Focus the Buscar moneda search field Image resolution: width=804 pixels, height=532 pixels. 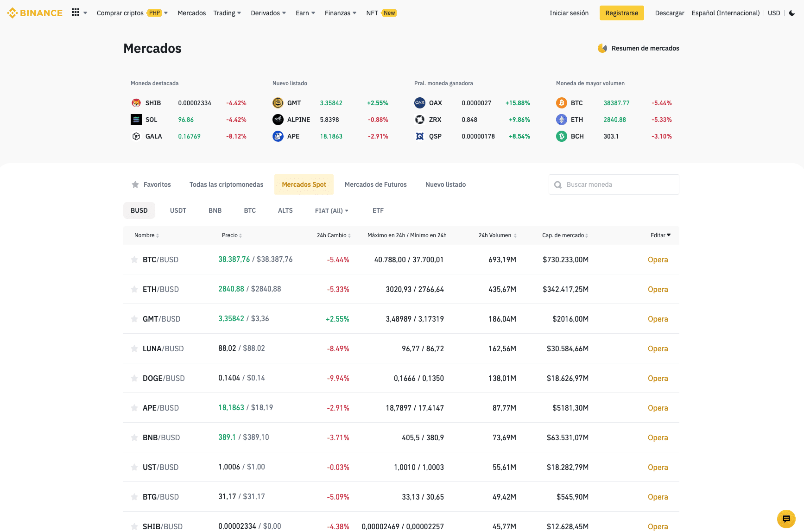(x=614, y=184)
